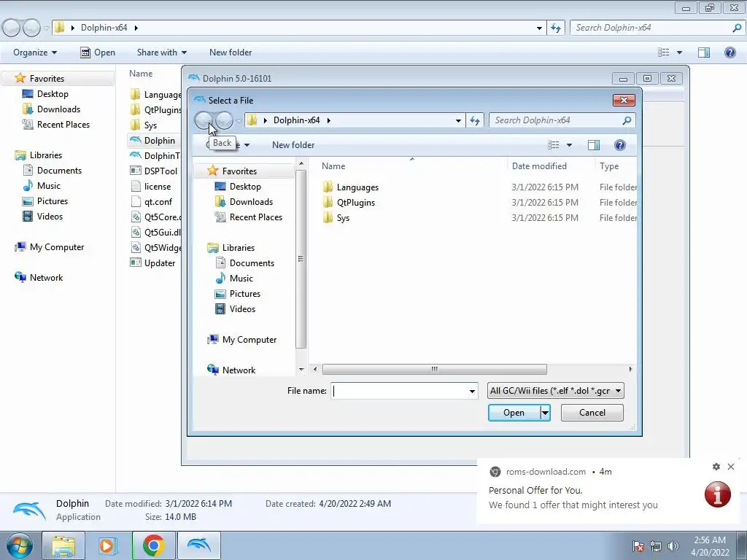The height and width of the screenshot is (560, 747).
Task: Click the taskbar volume speaker icon
Action: pyautogui.click(x=673, y=546)
